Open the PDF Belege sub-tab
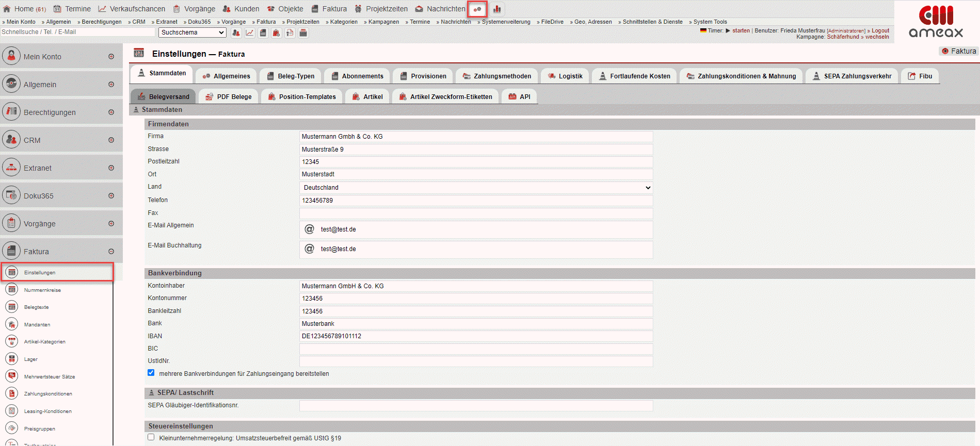Viewport: 980px width, 446px height. (229, 97)
